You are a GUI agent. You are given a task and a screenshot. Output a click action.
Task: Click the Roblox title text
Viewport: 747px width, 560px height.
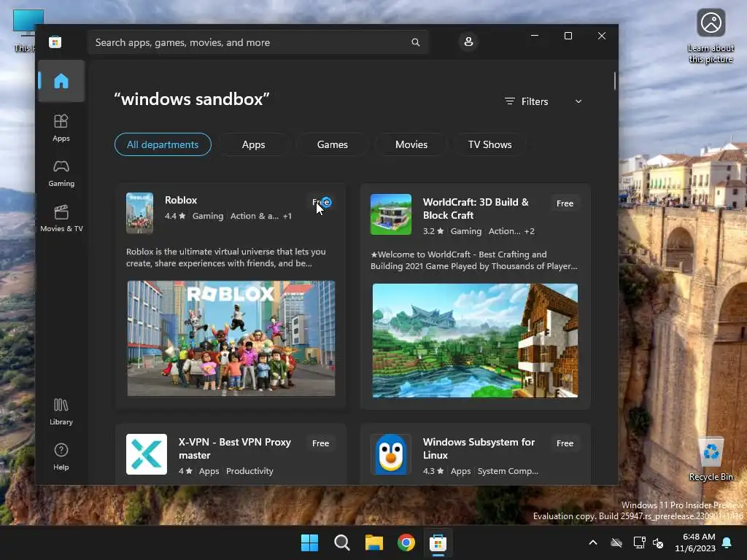[181, 200]
